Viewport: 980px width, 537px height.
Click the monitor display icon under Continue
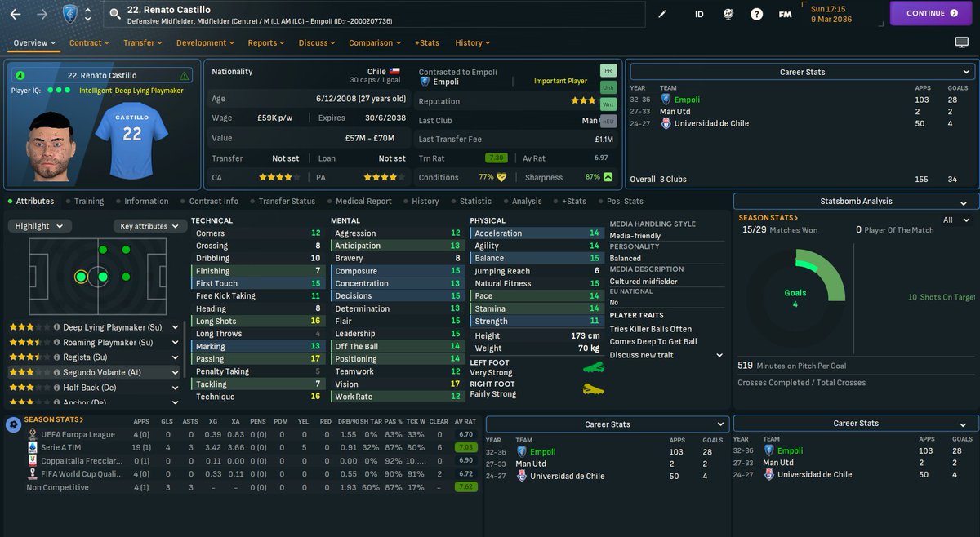(962, 42)
